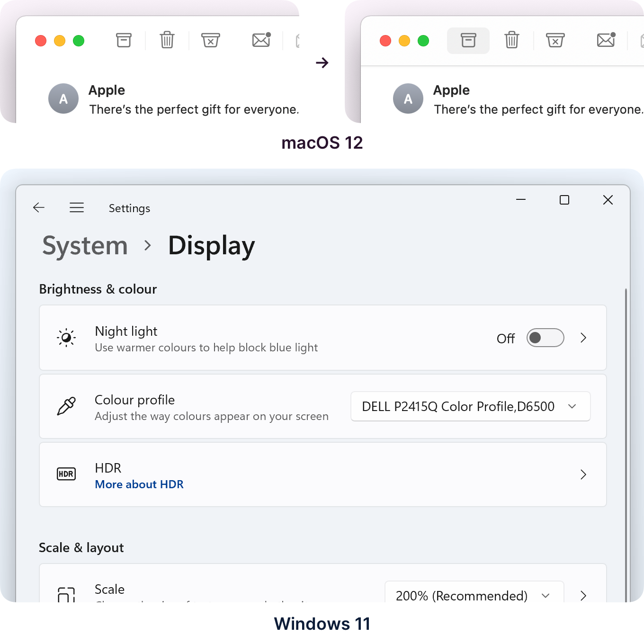Click the Colour profile label
644x644 pixels.
135,400
